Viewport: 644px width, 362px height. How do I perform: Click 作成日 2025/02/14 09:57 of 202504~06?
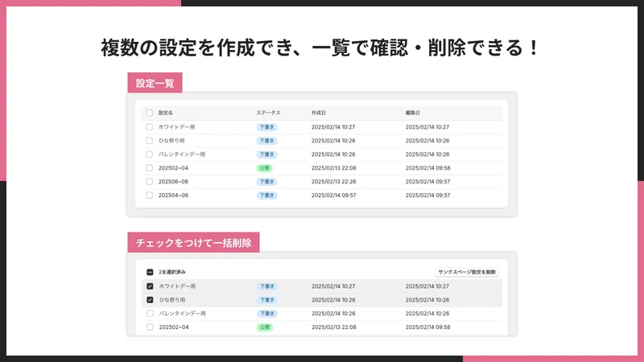(333, 195)
